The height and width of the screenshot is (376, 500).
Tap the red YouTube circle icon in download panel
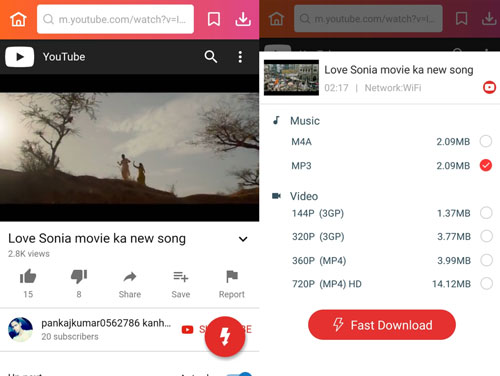click(489, 87)
